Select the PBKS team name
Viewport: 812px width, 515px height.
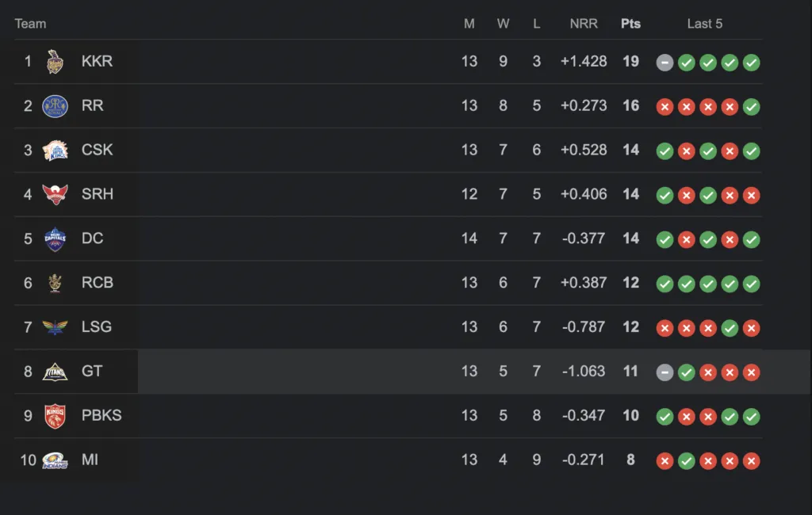(101, 416)
